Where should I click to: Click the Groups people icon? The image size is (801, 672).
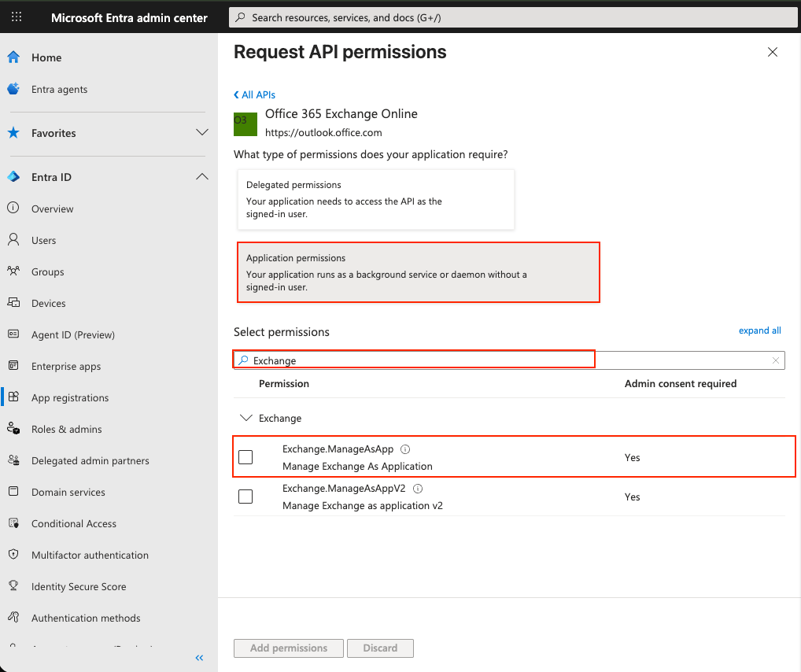(14, 271)
